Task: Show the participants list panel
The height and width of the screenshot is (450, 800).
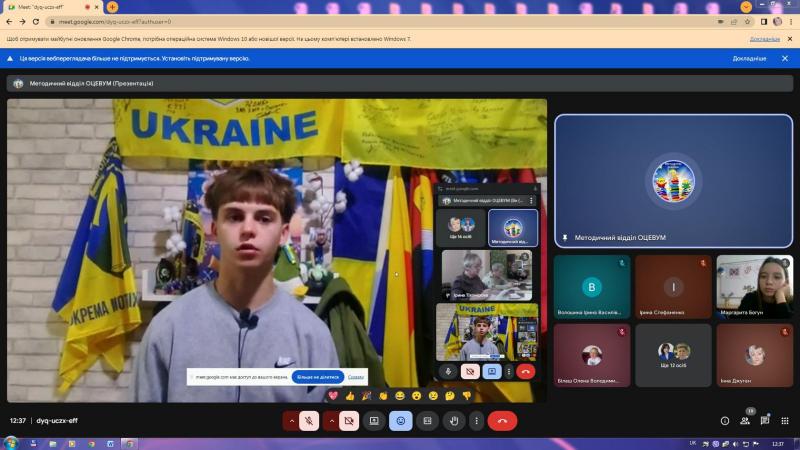Action: pyautogui.click(x=745, y=421)
